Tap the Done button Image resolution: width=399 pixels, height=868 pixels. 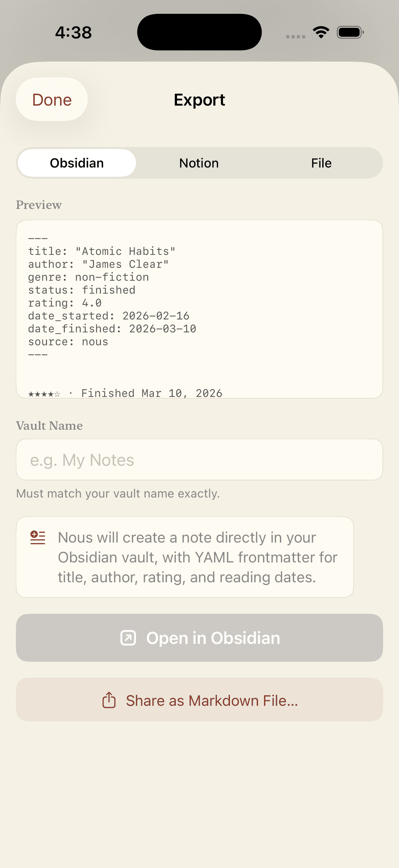coord(52,100)
